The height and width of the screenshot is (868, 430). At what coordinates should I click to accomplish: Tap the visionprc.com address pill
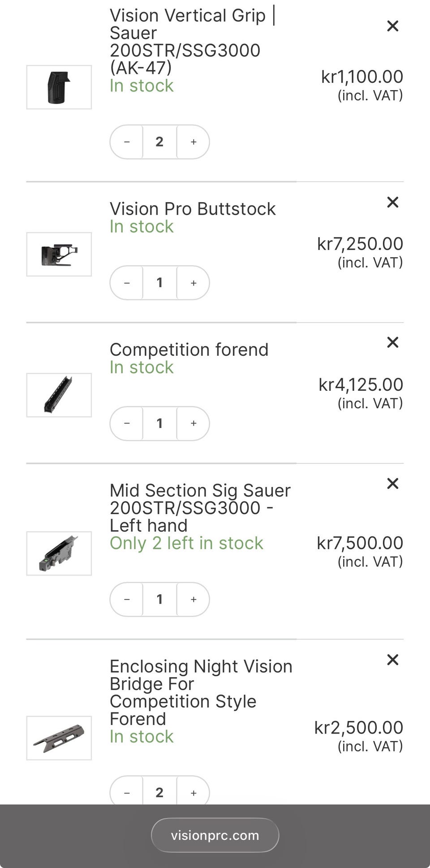coord(215,835)
